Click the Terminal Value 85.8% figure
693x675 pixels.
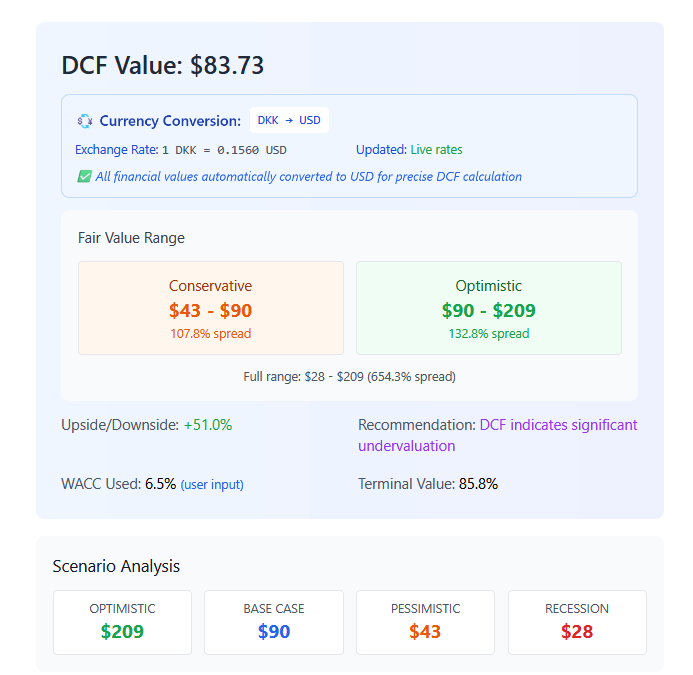478,484
